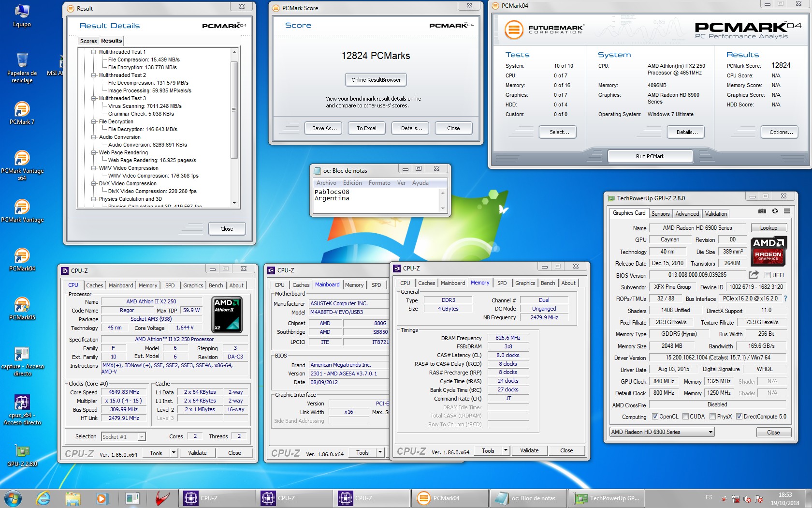
Task: Toggle the CUDA checkbox
Action: click(x=685, y=417)
